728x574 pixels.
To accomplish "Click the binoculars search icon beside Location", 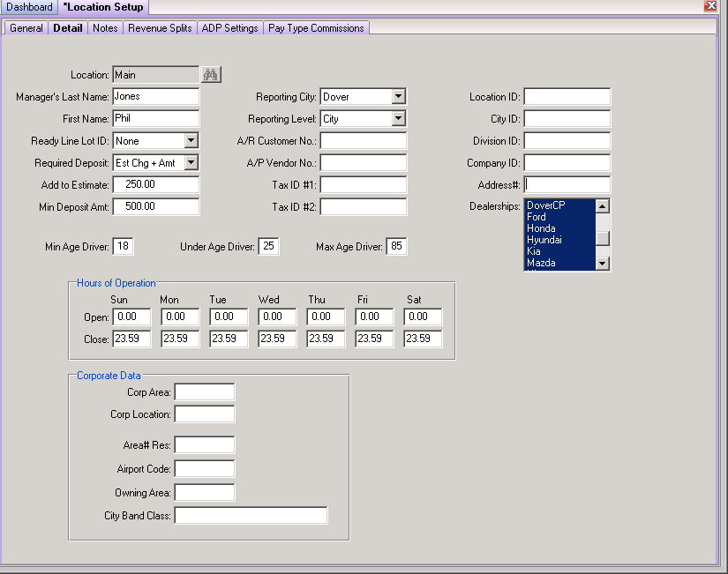I will [211, 75].
